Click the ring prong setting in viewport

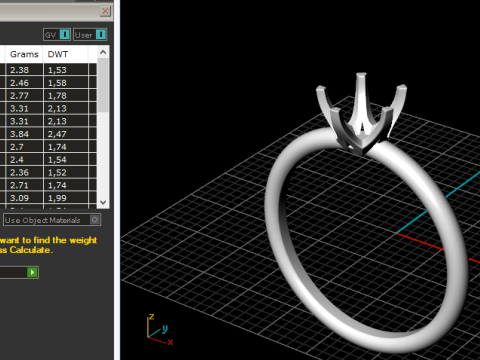(x=362, y=115)
